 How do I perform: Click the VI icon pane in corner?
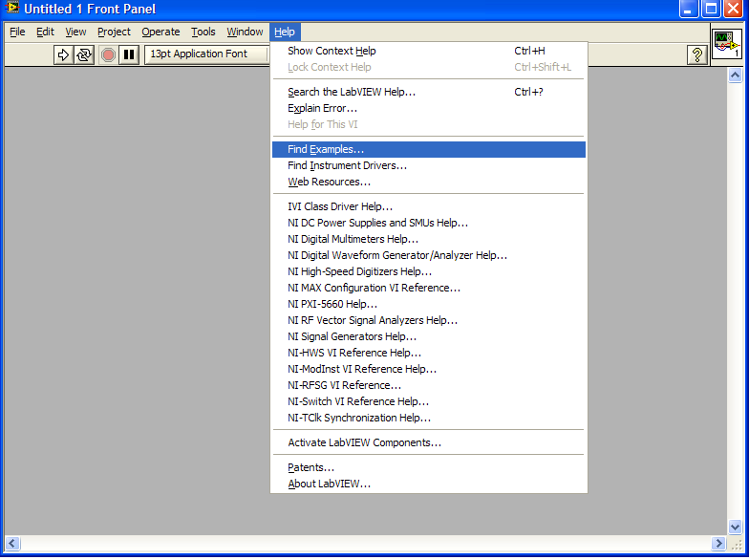[x=726, y=44]
